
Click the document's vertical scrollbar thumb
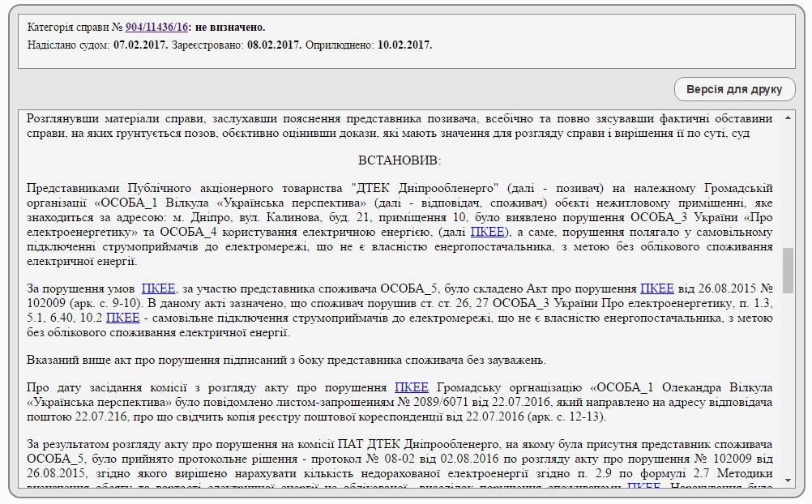[x=788, y=271]
